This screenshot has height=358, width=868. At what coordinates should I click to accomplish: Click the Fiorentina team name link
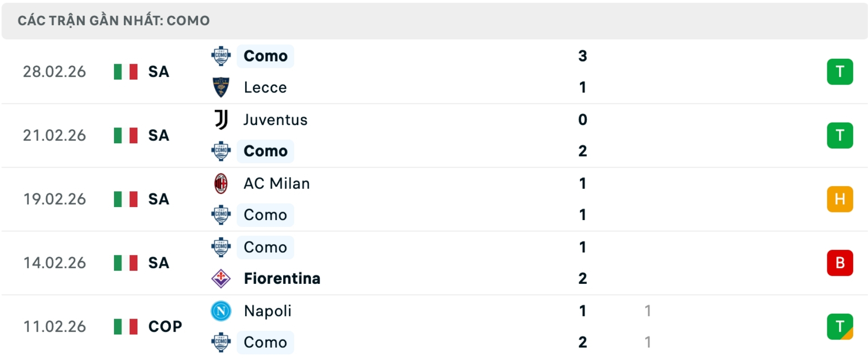click(x=282, y=278)
